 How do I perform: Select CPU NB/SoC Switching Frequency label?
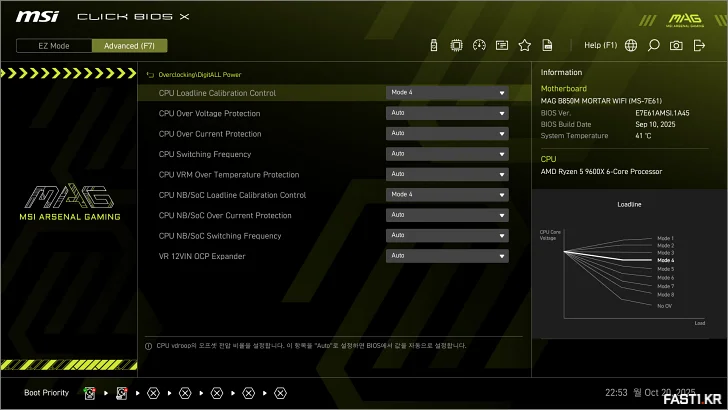tap(220, 236)
